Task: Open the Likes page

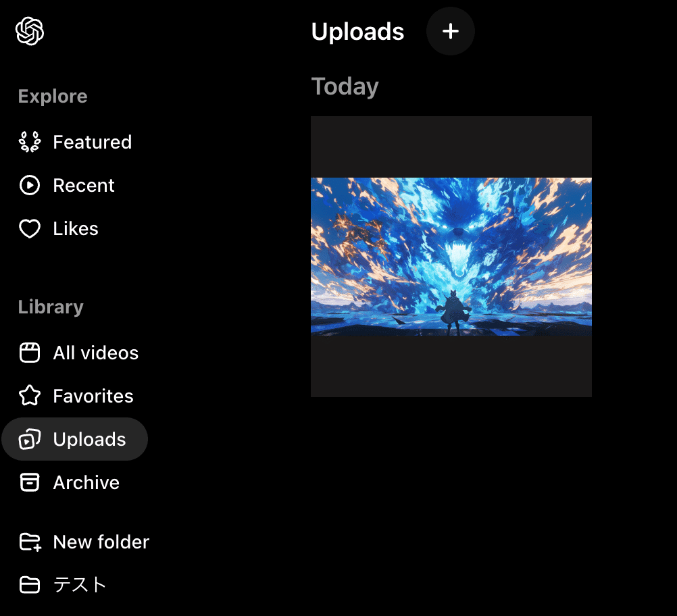Action: click(59, 229)
